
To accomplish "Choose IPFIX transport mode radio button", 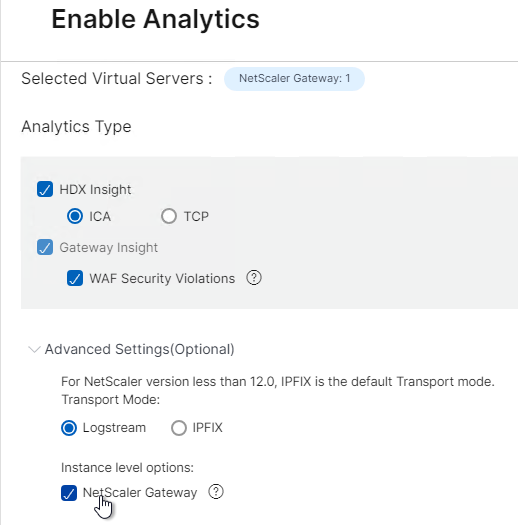I will (x=179, y=428).
